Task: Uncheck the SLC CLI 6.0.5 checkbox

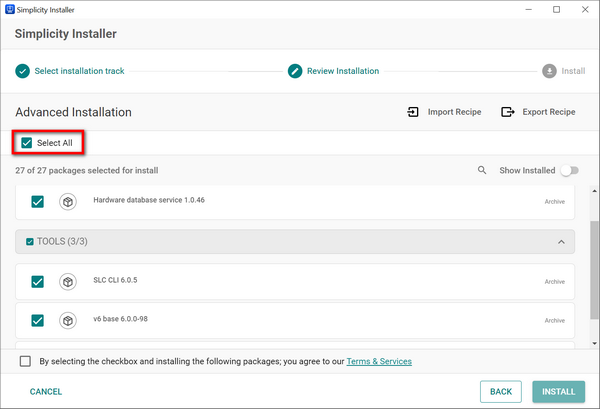Action: pyautogui.click(x=38, y=282)
